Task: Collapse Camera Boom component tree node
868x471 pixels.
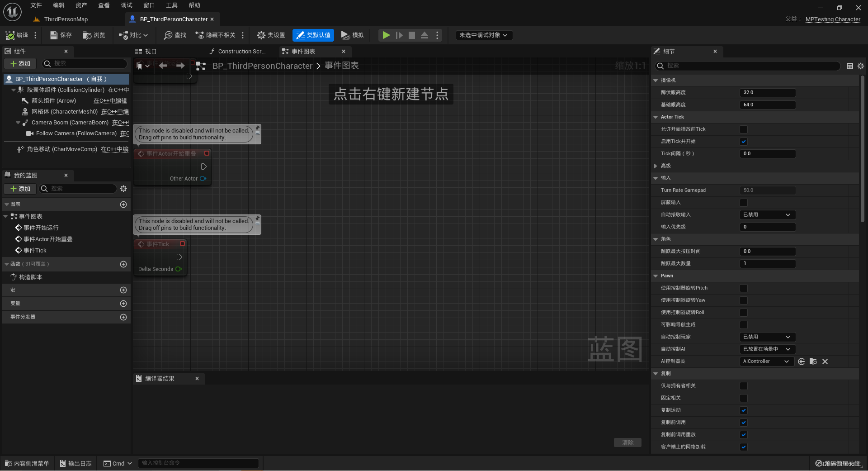Action: (x=18, y=123)
